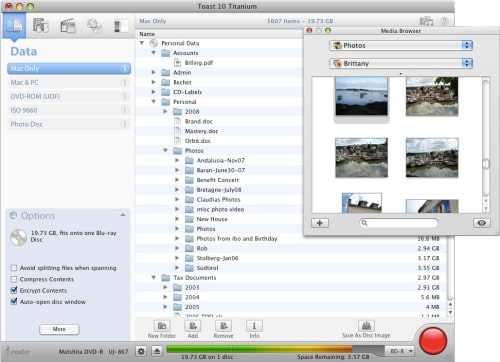
Task: Click the More options button
Action: tap(59, 329)
